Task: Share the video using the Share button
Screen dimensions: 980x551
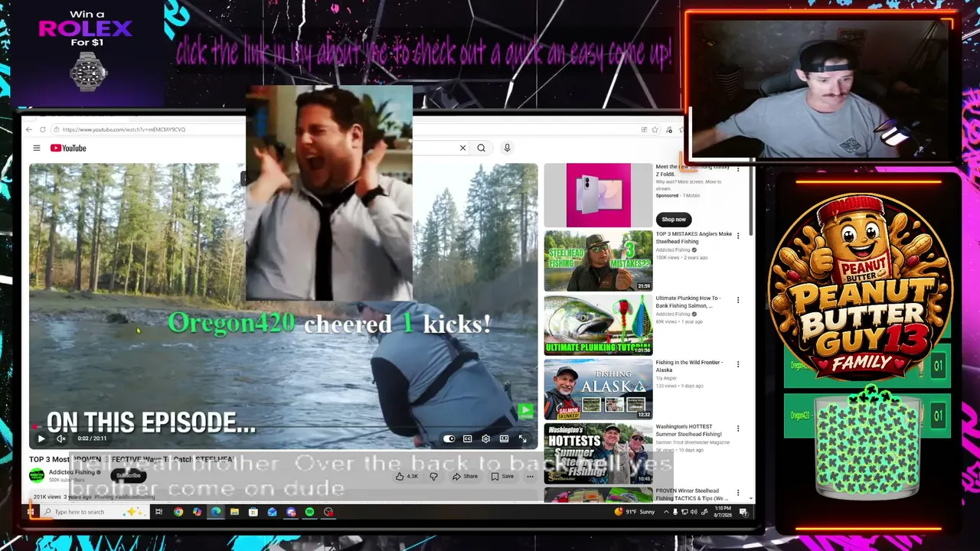Action: coord(465,476)
